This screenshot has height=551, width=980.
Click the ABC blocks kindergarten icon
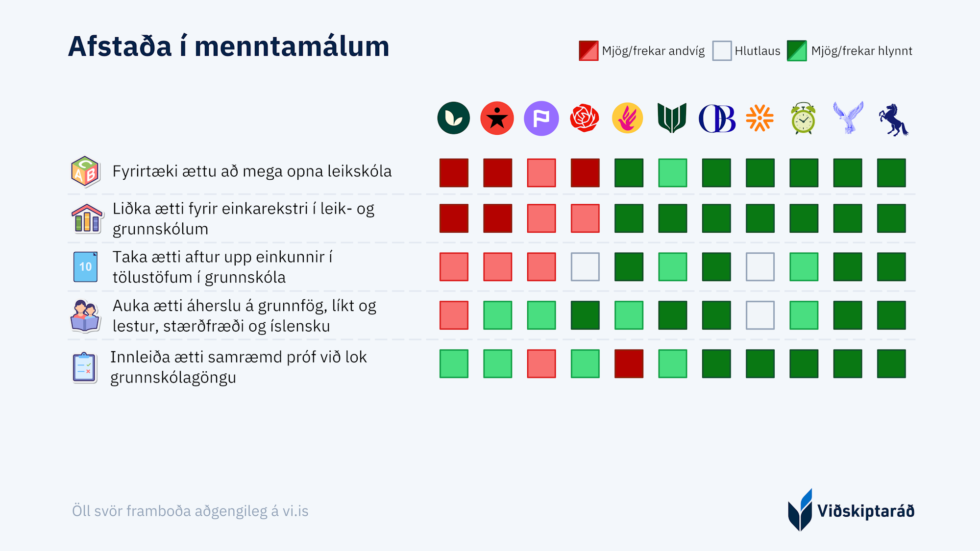tap(85, 172)
